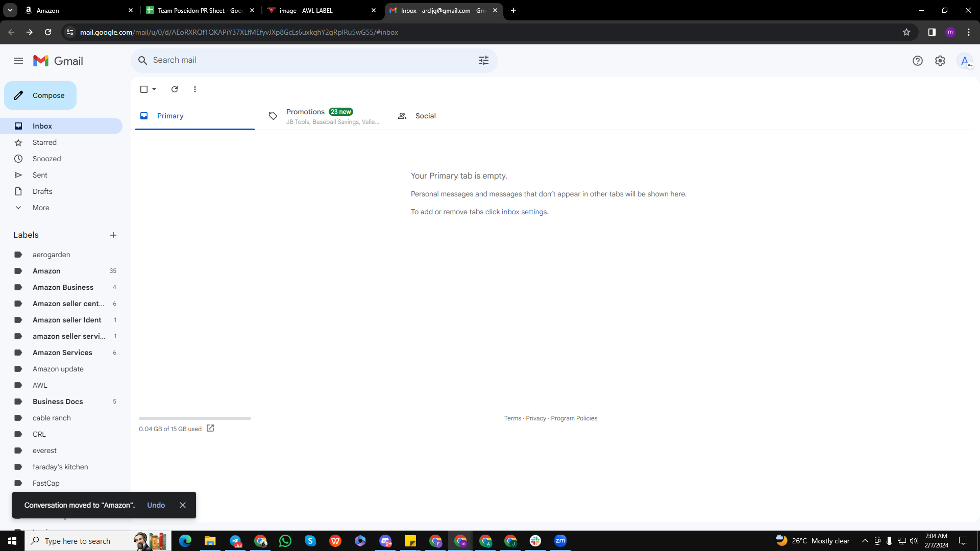980x551 pixels.
Task: Open the More options three-dot menu
Action: click(195, 89)
